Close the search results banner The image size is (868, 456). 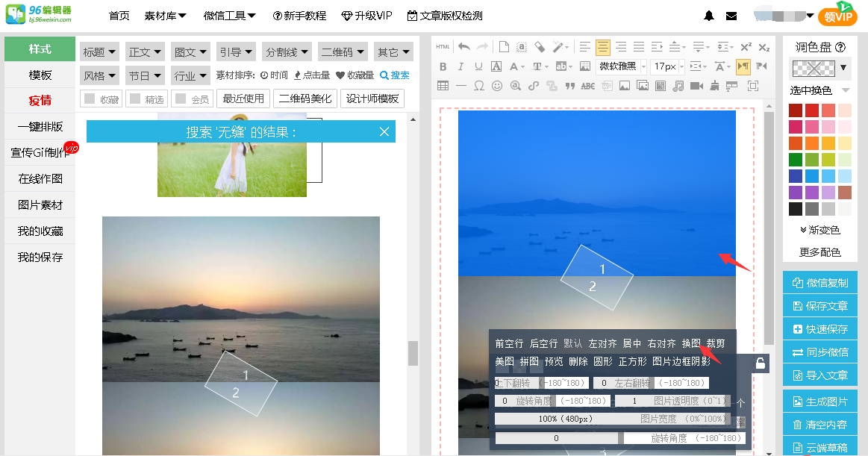click(x=384, y=131)
